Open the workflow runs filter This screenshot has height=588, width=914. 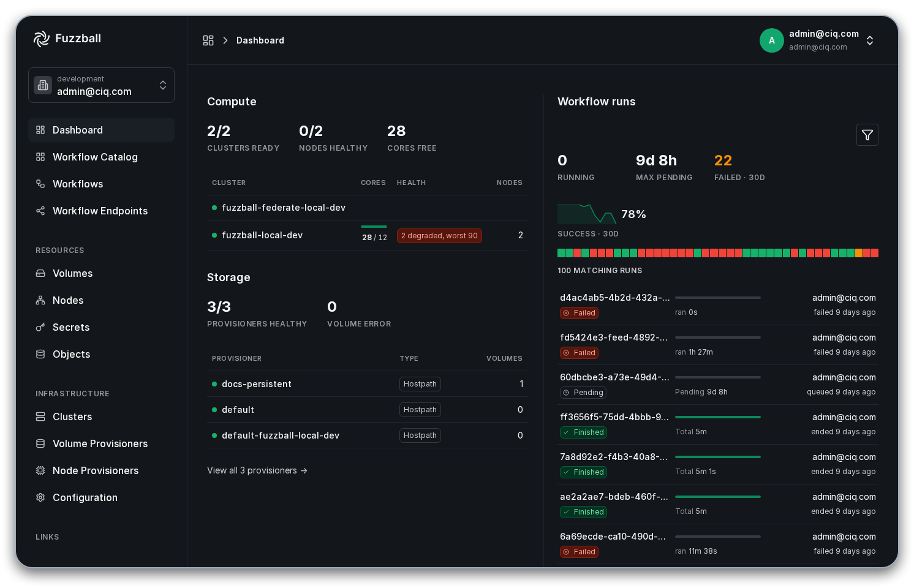click(867, 135)
